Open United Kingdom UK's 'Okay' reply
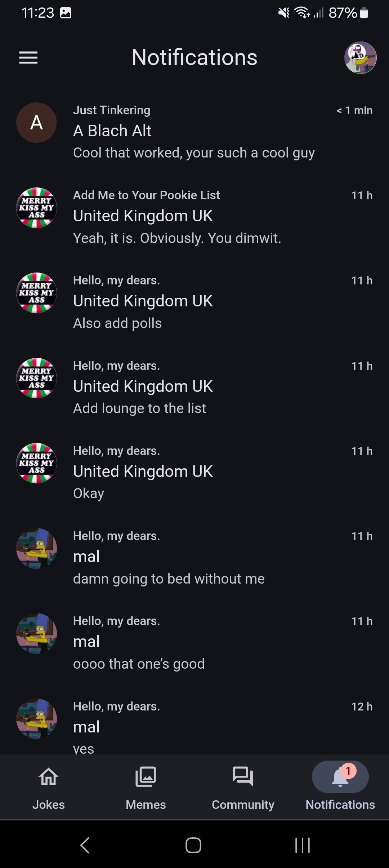The height and width of the screenshot is (868, 389). click(89, 493)
